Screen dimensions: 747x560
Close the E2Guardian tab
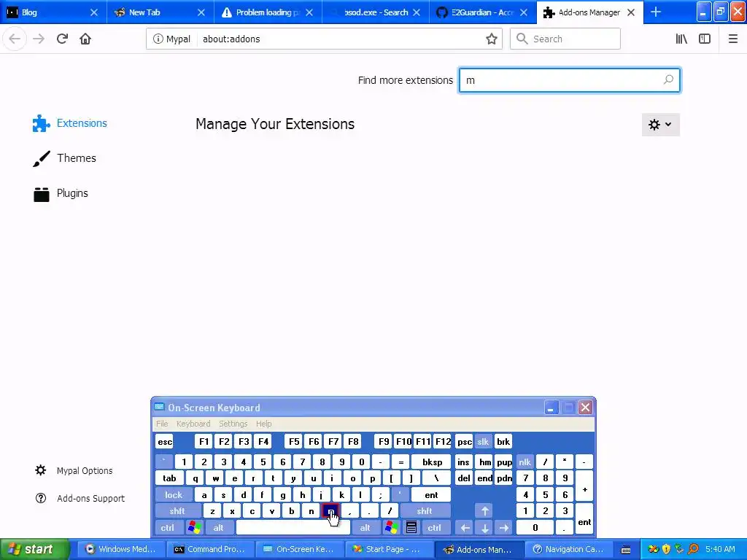524,12
